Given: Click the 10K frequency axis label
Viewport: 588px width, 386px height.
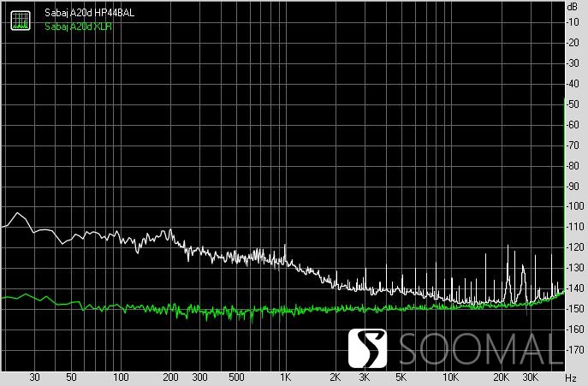Looking at the screenshot, I should (x=451, y=377).
